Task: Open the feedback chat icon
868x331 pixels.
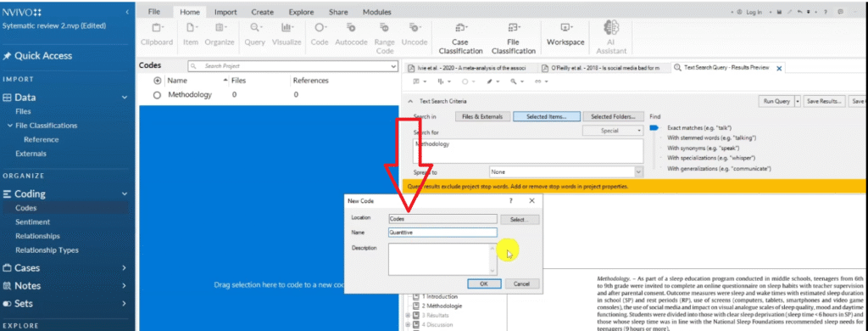Action: pyautogui.click(x=841, y=12)
